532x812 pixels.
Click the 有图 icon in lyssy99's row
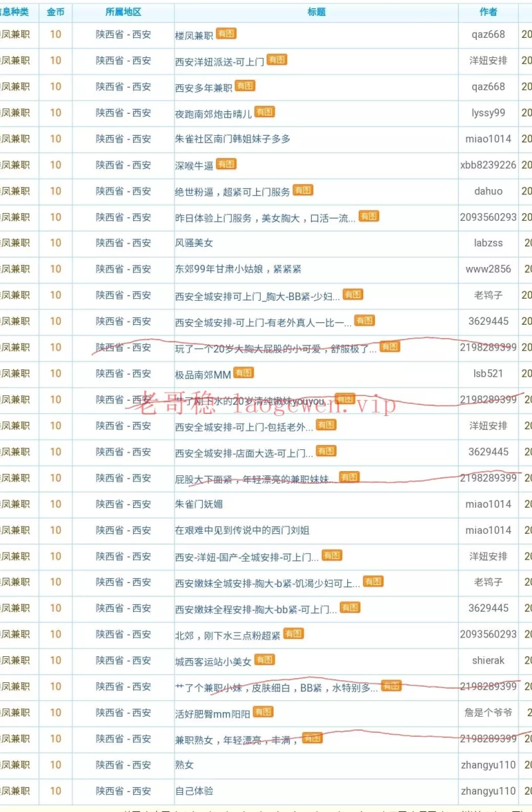[x=264, y=112]
